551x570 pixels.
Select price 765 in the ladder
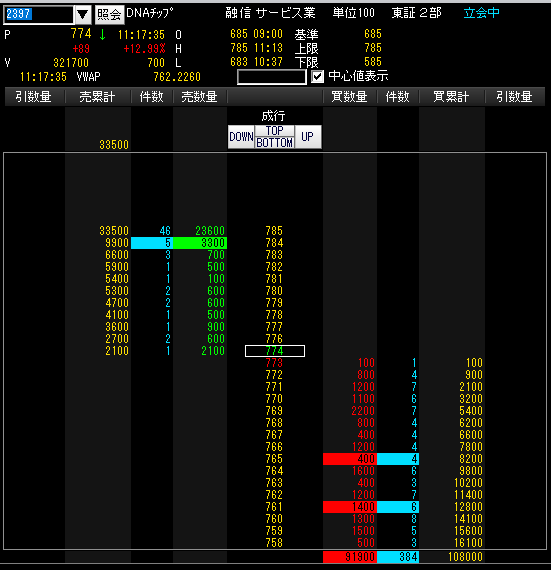pos(274,459)
